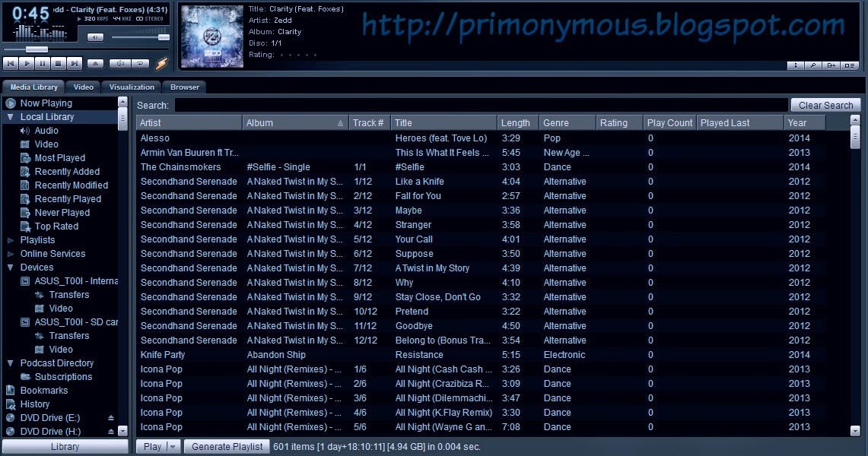Toggle the playlist view icon button
The image size is (868, 456).
click(x=849, y=65)
